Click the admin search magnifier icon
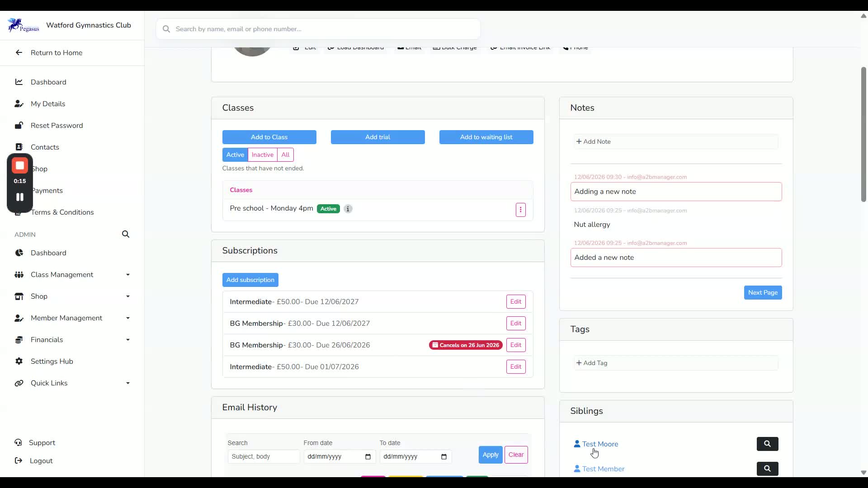The width and height of the screenshot is (868, 488). coord(126,234)
